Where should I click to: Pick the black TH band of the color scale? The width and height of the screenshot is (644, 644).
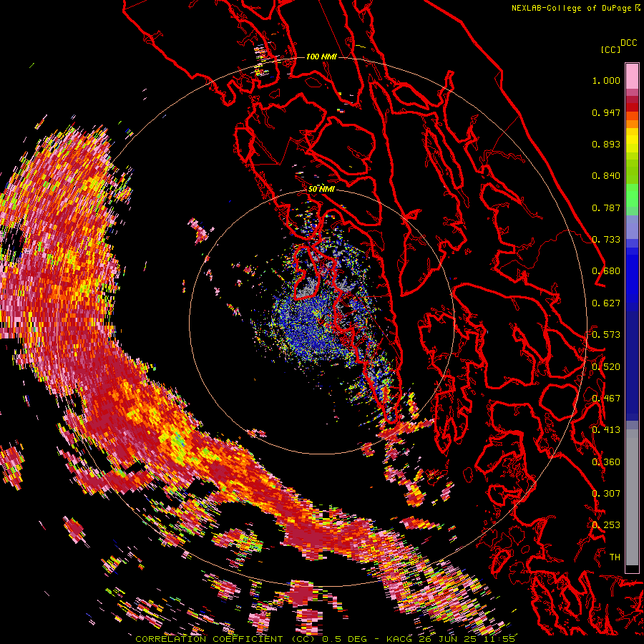pos(632,569)
